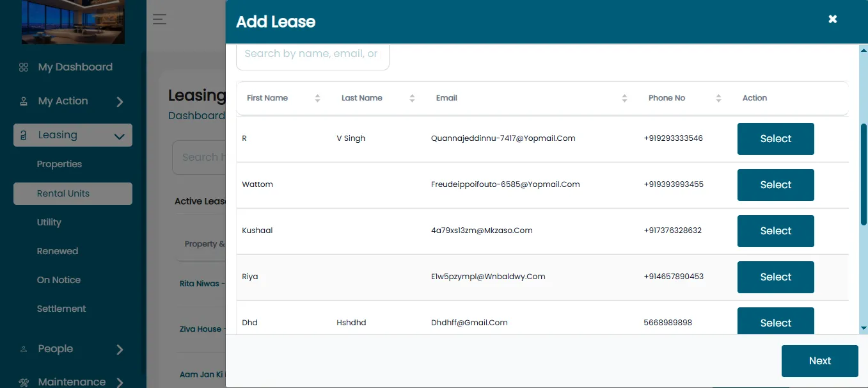Click the Next button
The height and width of the screenshot is (388, 868).
click(x=820, y=361)
